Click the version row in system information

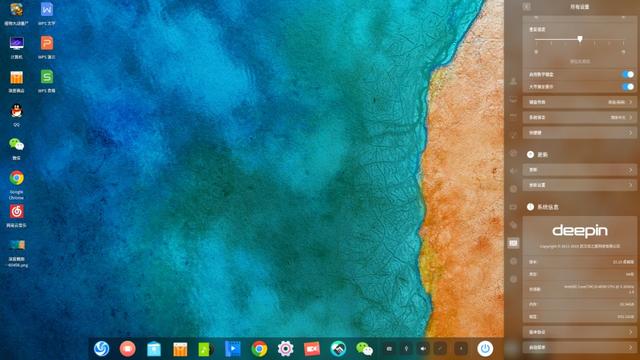[580, 262]
